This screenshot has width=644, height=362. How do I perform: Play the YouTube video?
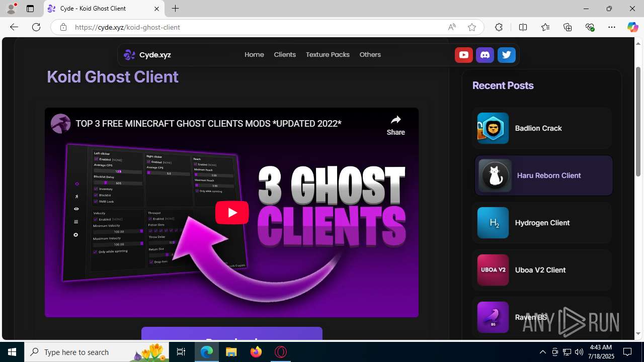(x=232, y=213)
